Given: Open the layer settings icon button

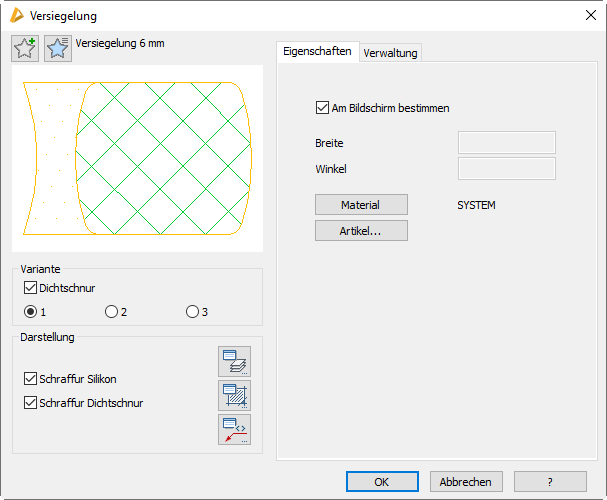Looking at the screenshot, I should click(234, 362).
